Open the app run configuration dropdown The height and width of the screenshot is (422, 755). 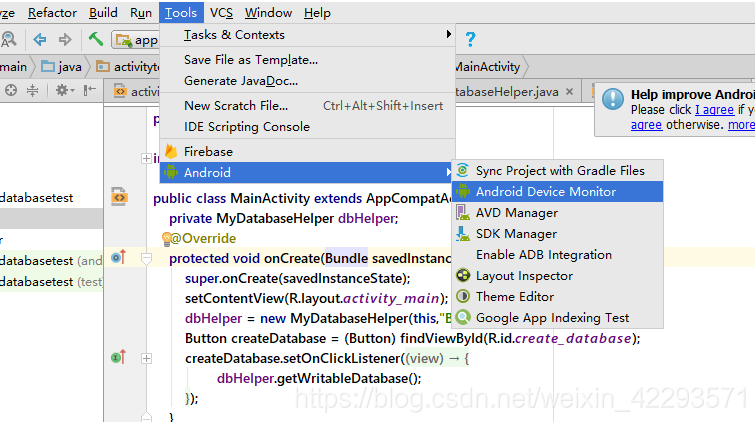[136, 40]
